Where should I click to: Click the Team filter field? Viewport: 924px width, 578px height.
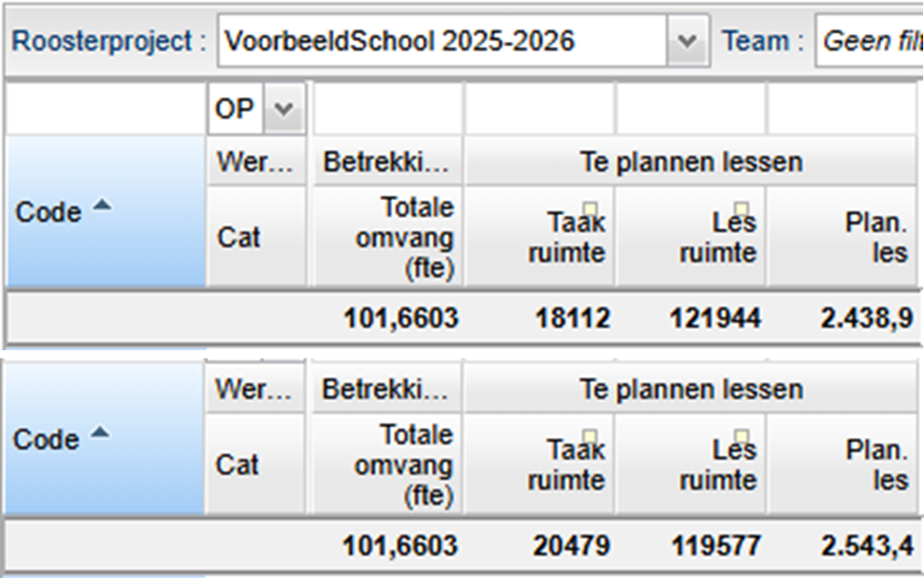[x=869, y=41]
